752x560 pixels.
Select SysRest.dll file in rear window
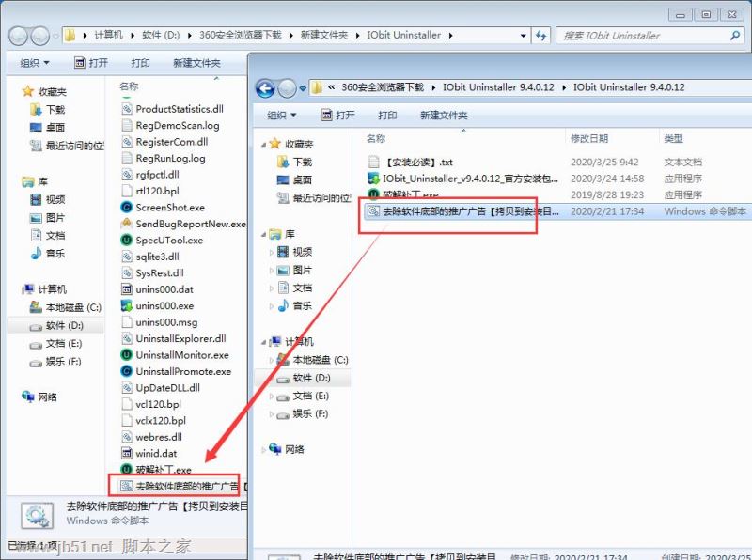tap(152, 272)
